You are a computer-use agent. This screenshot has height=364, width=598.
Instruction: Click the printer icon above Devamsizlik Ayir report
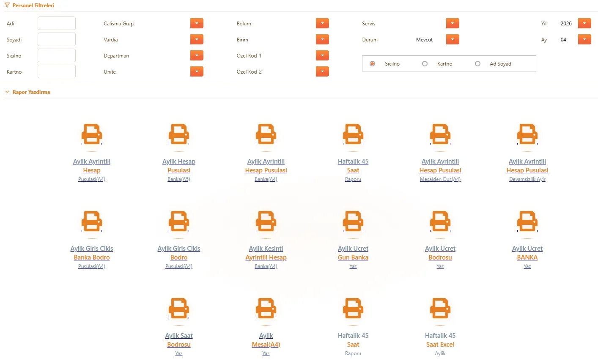coord(527,134)
